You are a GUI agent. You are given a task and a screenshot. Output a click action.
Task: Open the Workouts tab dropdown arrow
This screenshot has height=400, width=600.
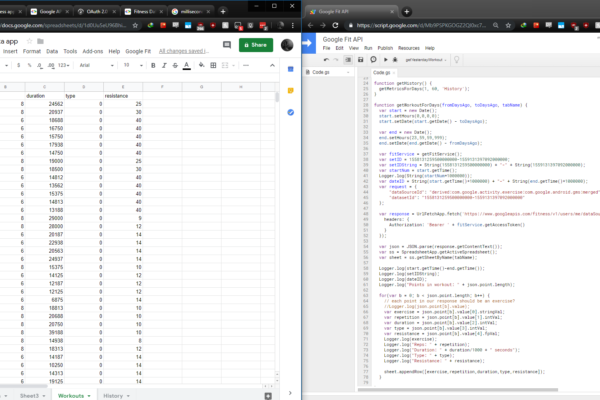pos(89,396)
